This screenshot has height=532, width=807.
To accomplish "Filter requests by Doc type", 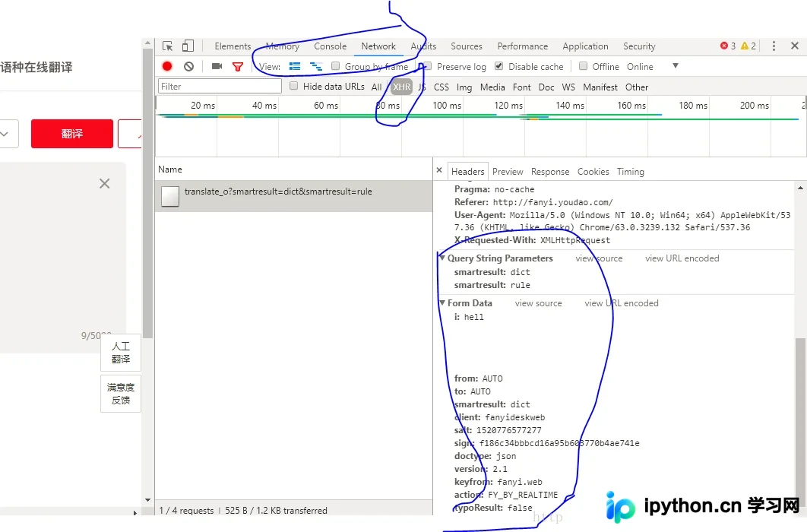I will pos(546,87).
